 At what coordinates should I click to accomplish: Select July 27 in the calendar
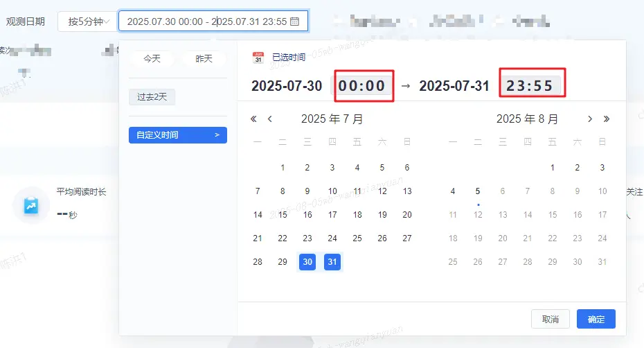pyautogui.click(x=407, y=238)
